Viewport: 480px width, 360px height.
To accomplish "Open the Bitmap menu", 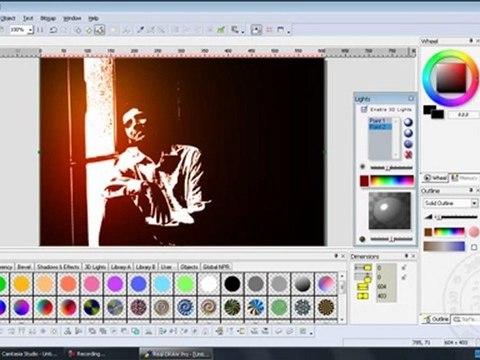I will coord(48,18).
